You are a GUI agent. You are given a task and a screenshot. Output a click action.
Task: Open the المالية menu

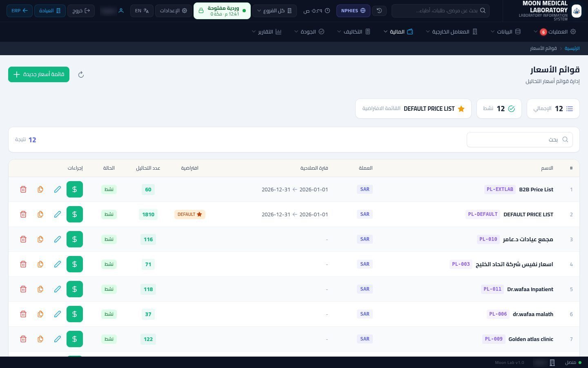(399, 31)
